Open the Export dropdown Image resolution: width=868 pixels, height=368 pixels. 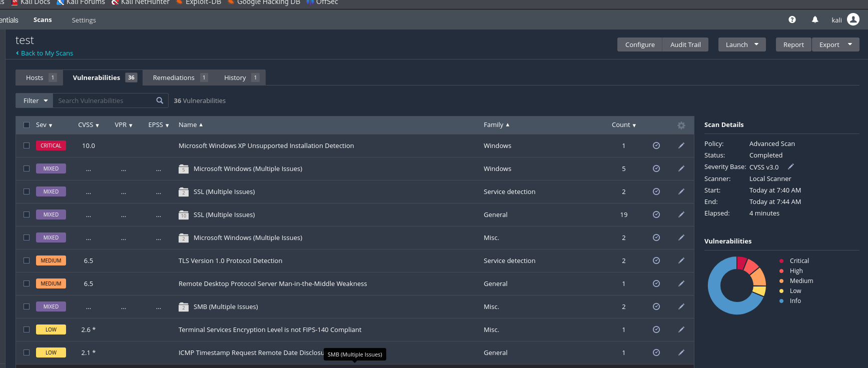835,44
